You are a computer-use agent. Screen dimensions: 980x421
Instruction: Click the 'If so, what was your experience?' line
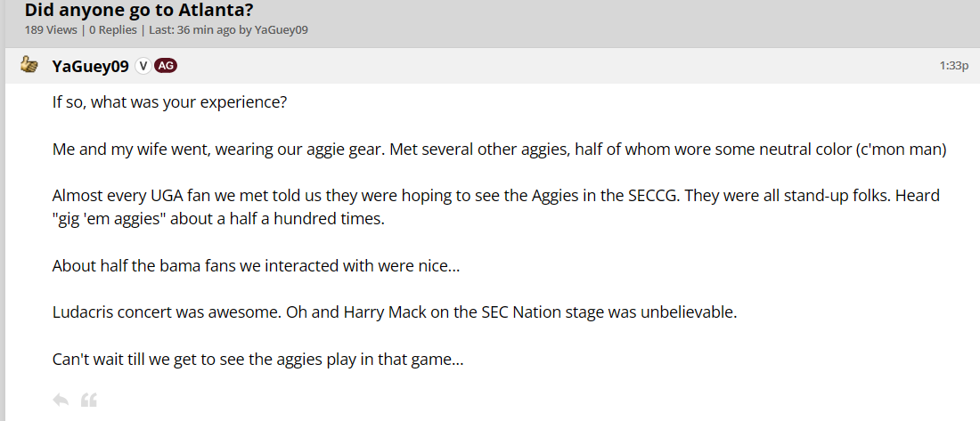coord(169,101)
